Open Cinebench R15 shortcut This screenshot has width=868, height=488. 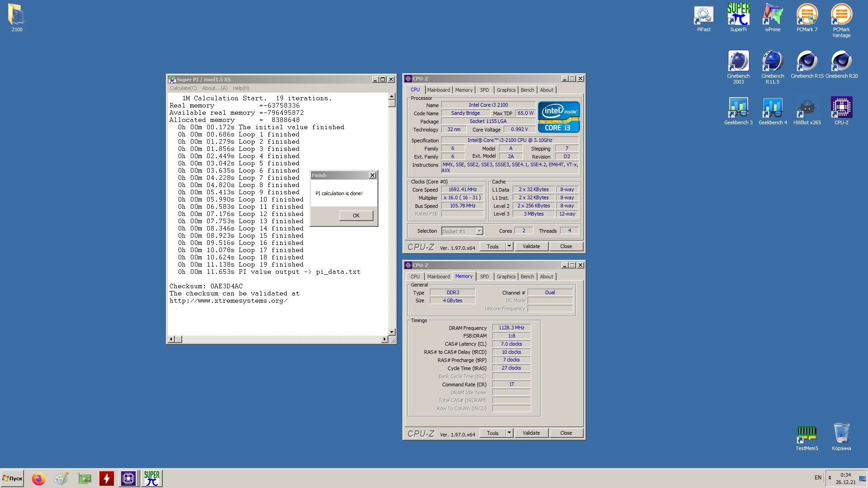(x=807, y=64)
